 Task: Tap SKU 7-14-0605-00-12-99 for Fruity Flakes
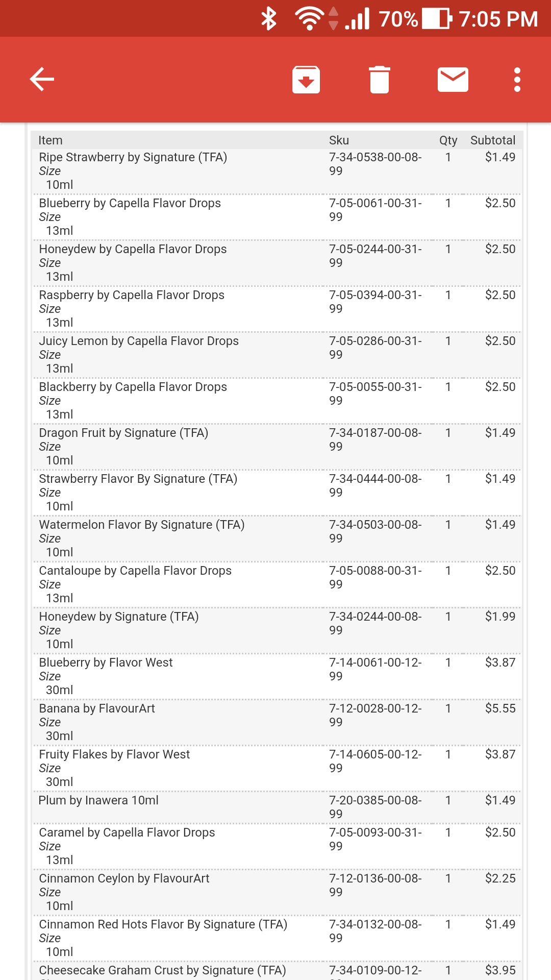click(x=375, y=761)
